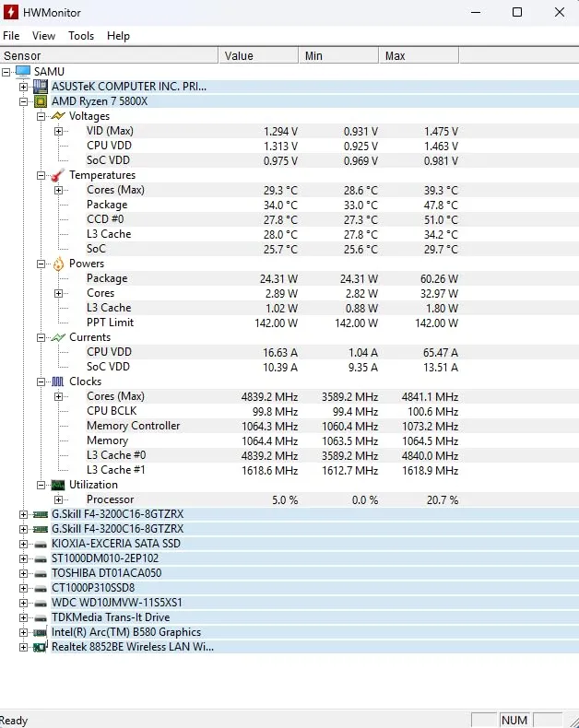Click the ASUSTeK motherboard icon
The width and height of the screenshot is (579, 728).
click(41, 87)
